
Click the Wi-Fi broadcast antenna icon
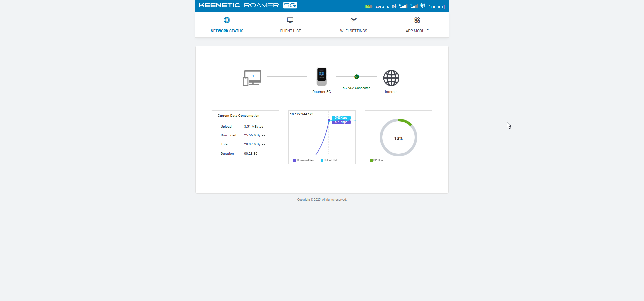click(x=423, y=6)
